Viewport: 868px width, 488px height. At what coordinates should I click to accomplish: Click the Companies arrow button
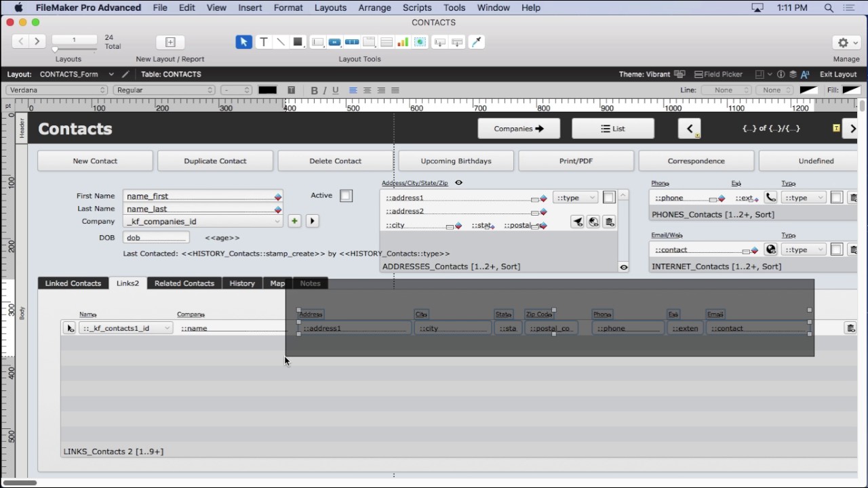click(x=519, y=129)
